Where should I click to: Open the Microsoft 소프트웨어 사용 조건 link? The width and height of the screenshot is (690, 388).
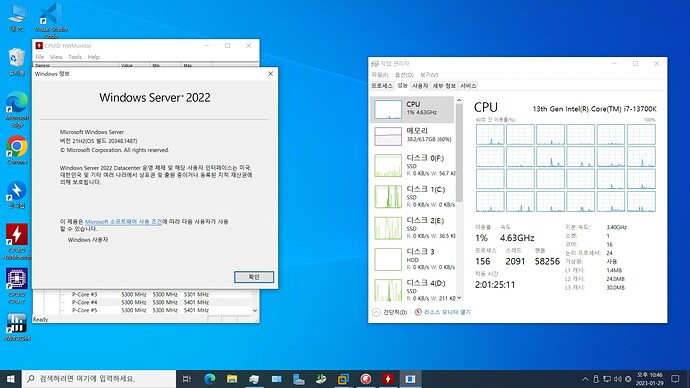click(x=123, y=222)
